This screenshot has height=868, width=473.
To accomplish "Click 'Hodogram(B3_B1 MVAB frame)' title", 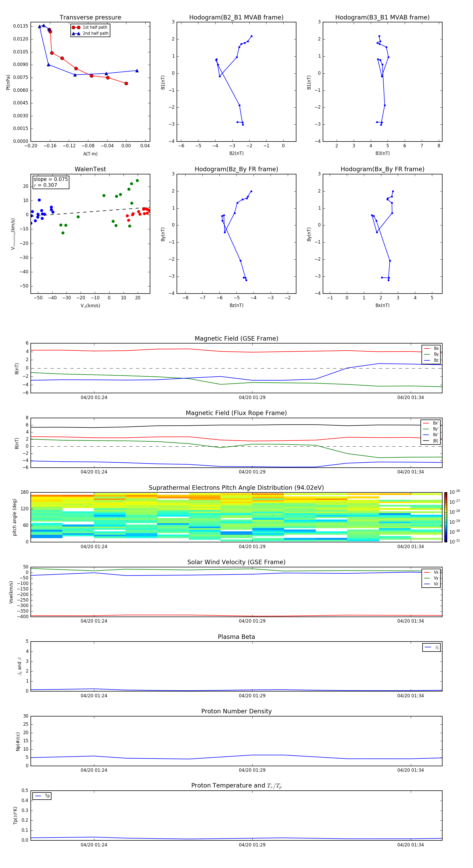I will pyautogui.click(x=382, y=18).
